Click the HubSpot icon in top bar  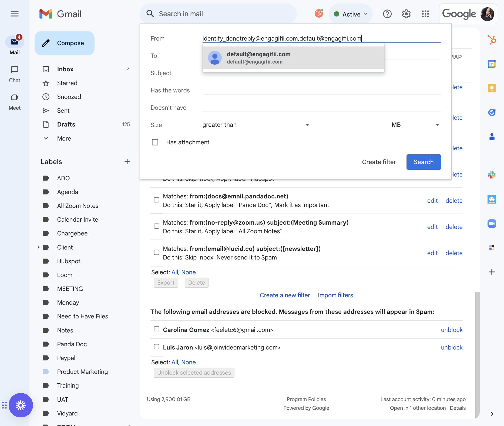(x=319, y=13)
